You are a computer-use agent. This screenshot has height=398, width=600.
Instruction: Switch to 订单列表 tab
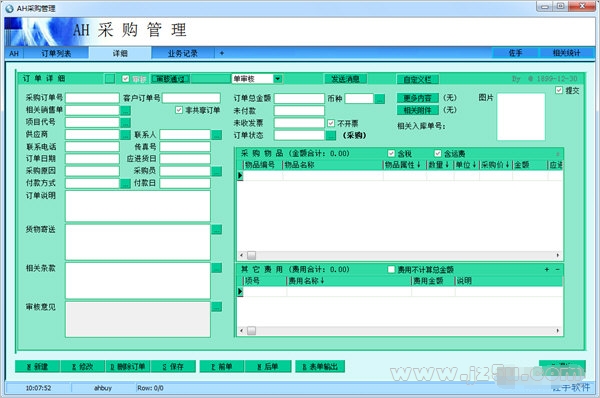point(56,53)
